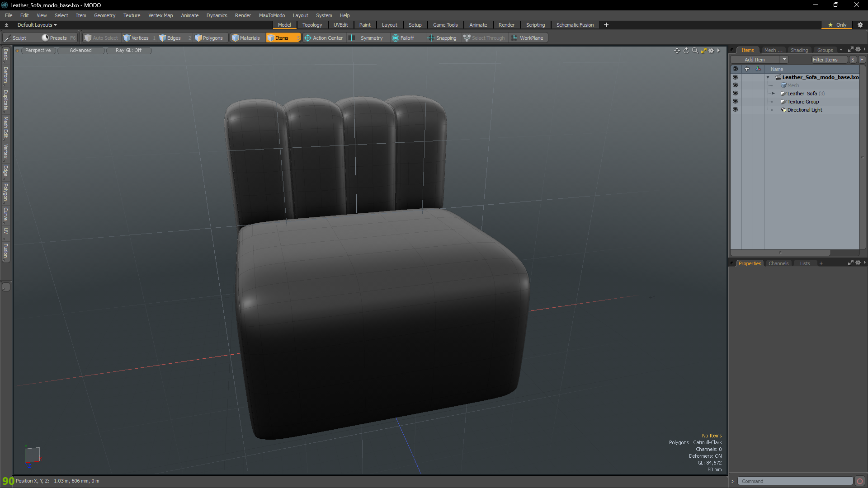Switch to the UVEdit layout tab
868x488 pixels.
(x=340, y=25)
